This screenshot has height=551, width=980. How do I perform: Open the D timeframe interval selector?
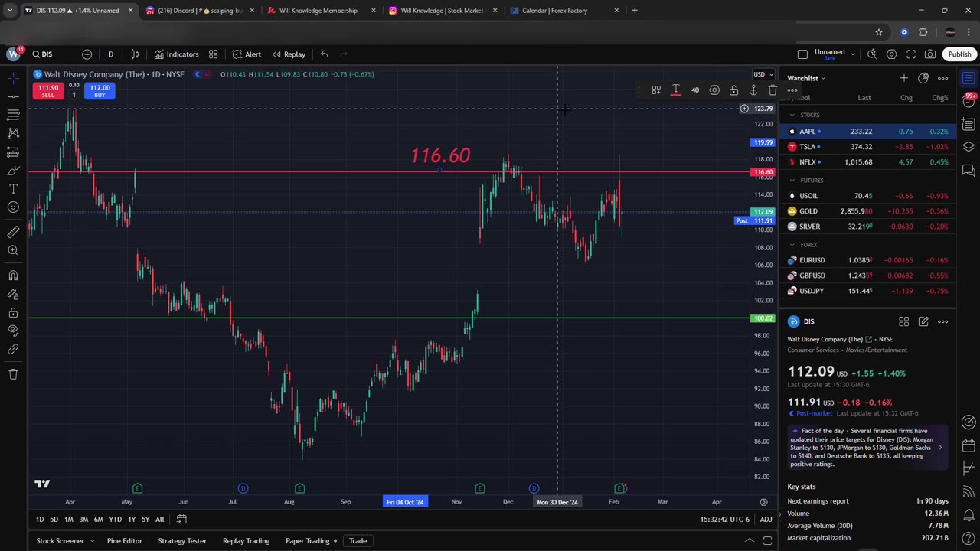[110, 54]
